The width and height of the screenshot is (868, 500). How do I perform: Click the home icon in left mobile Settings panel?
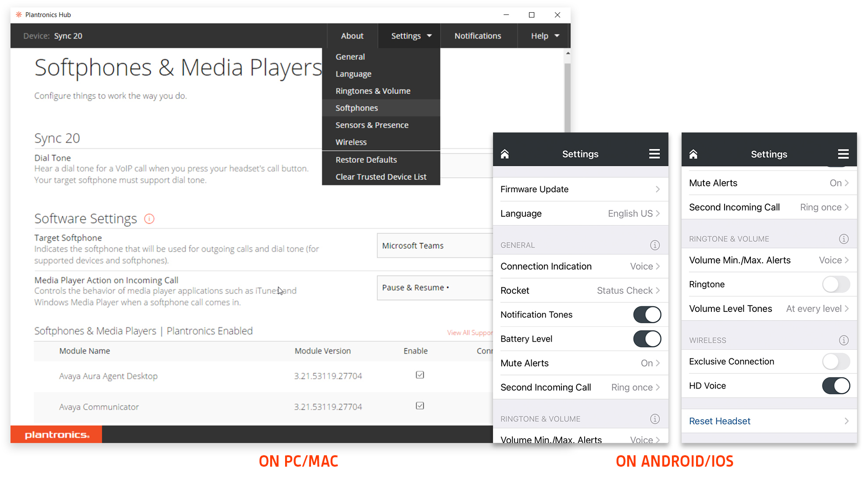click(505, 154)
